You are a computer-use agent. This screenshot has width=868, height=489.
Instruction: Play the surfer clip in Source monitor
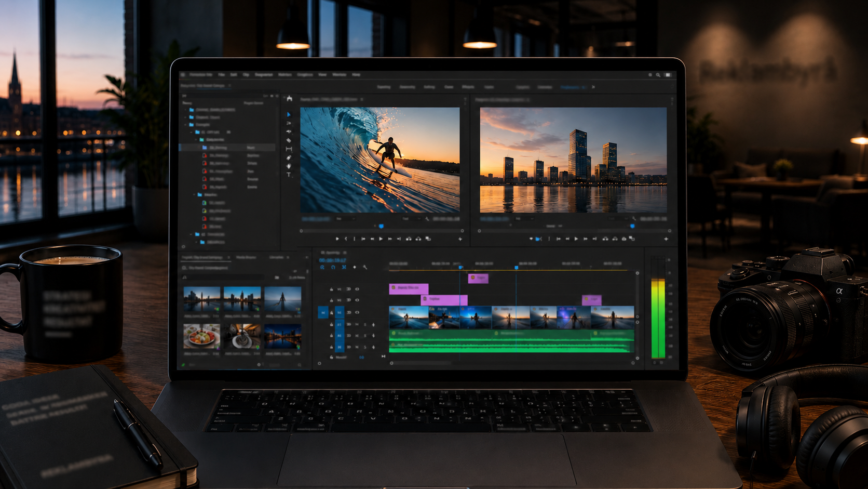pyautogui.click(x=381, y=239)
